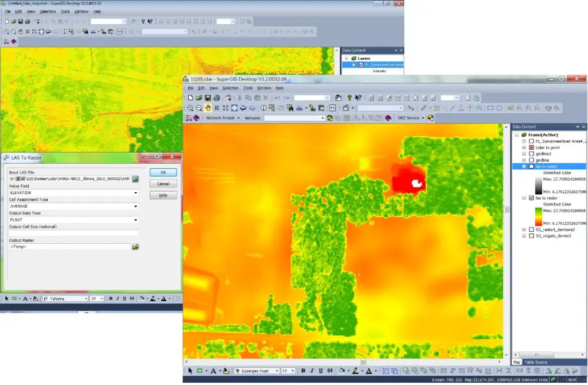Apply bold formatting in the drawing toolbar
This screenshot has width=588, height=385.
(x=303, y=371)
